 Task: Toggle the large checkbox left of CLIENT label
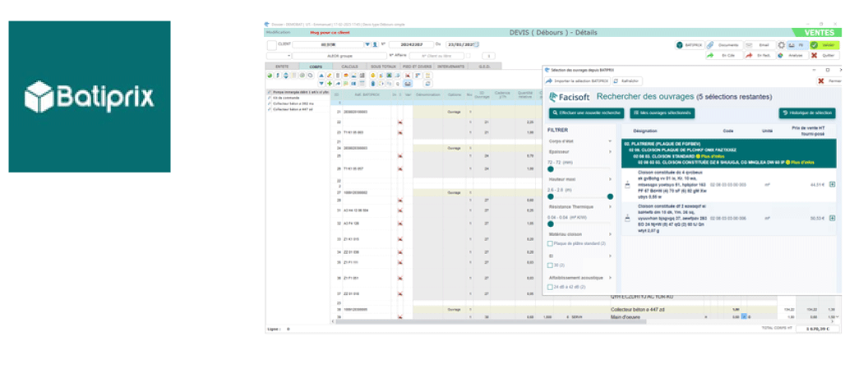click(x=272, y=45)
